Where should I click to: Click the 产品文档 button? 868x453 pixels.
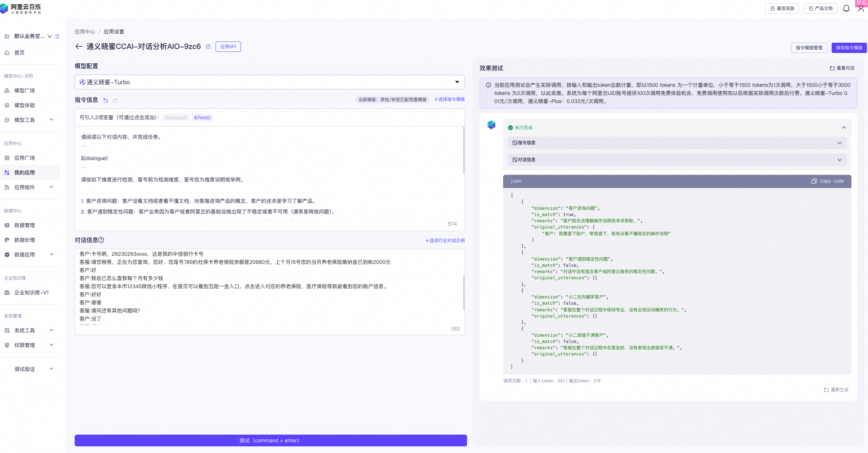tap(821, 8)
